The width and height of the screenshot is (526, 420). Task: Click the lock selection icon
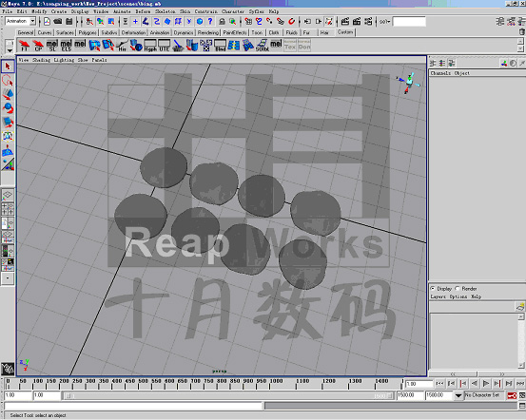click(x=222, y=22)
